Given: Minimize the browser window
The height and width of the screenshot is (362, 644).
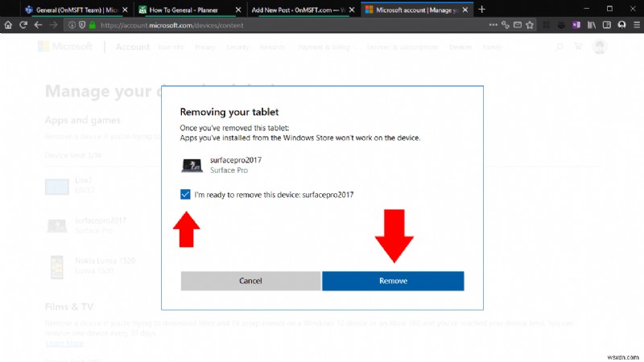Looking at the screenshot, I should coord(587,9).
